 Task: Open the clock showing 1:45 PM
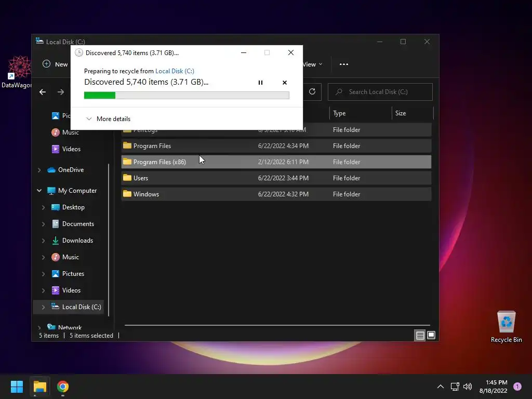coord(494,387)
